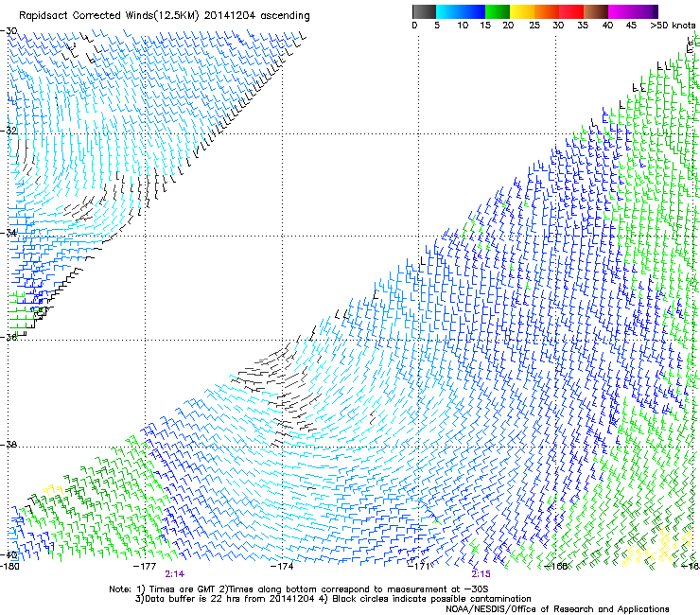Click the '-34' latitude axis label
The image size is (700, 615).
[9, 233]
